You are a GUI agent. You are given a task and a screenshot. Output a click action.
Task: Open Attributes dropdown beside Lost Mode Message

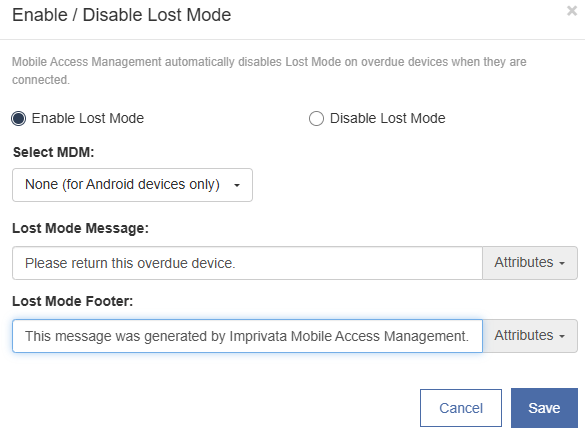tap(530, 263)
